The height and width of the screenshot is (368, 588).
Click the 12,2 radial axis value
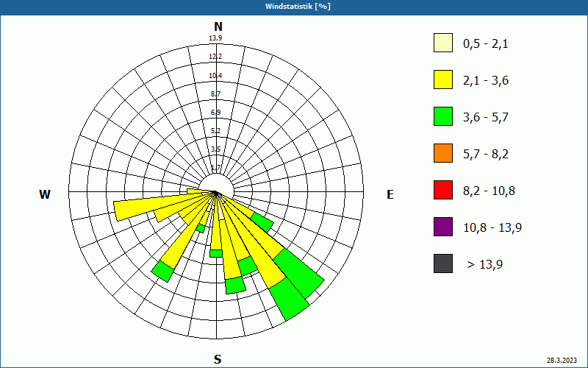click(215, 57)
